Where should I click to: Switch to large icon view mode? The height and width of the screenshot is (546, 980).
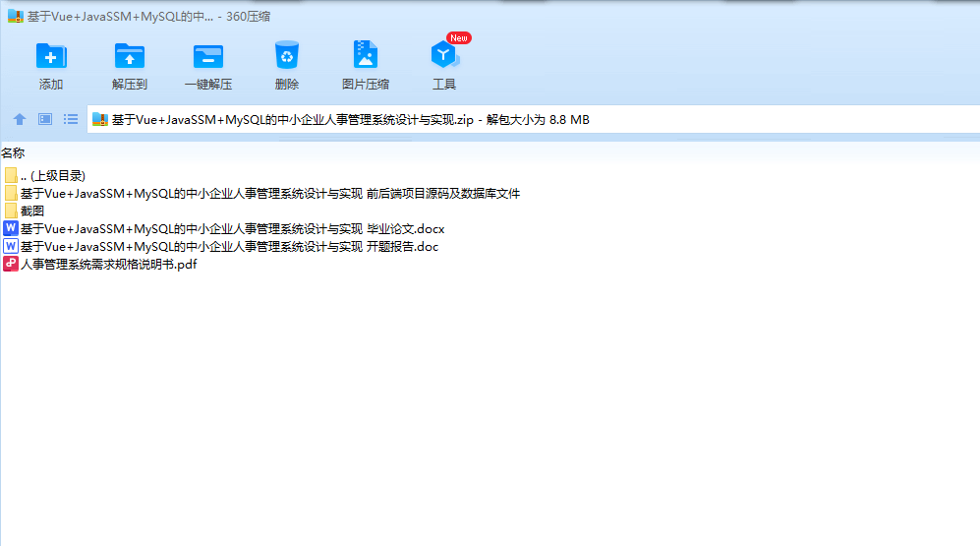click(45, 119)
